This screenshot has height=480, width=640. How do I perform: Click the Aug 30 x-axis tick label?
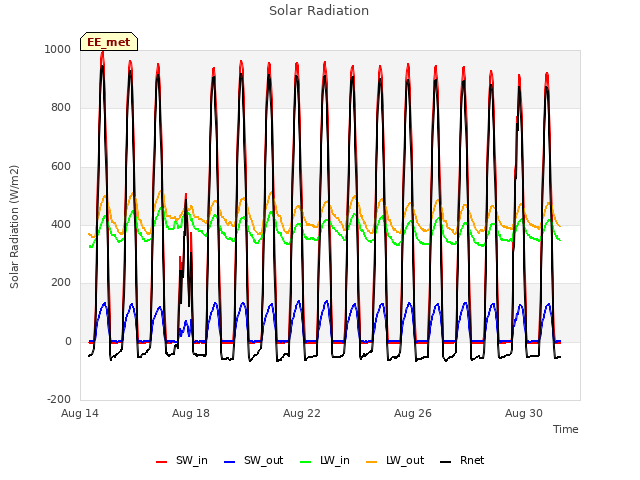524,413
